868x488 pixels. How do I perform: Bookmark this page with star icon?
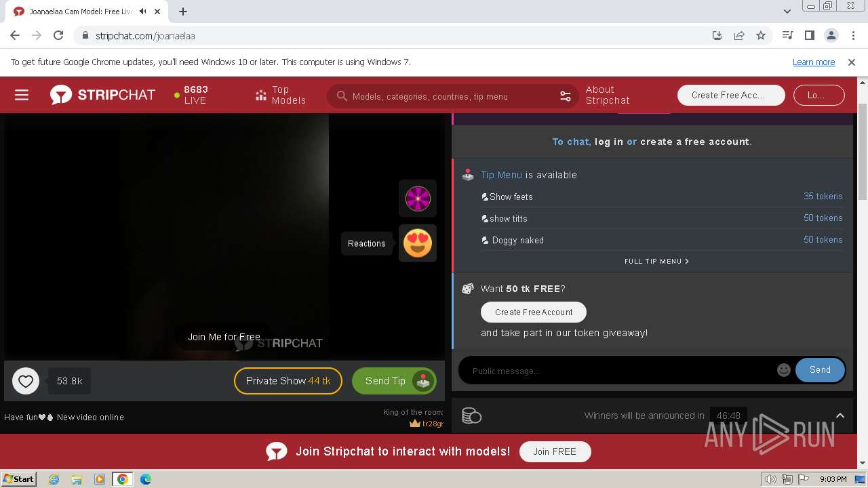pyautogui.click(x=761, y=35)
